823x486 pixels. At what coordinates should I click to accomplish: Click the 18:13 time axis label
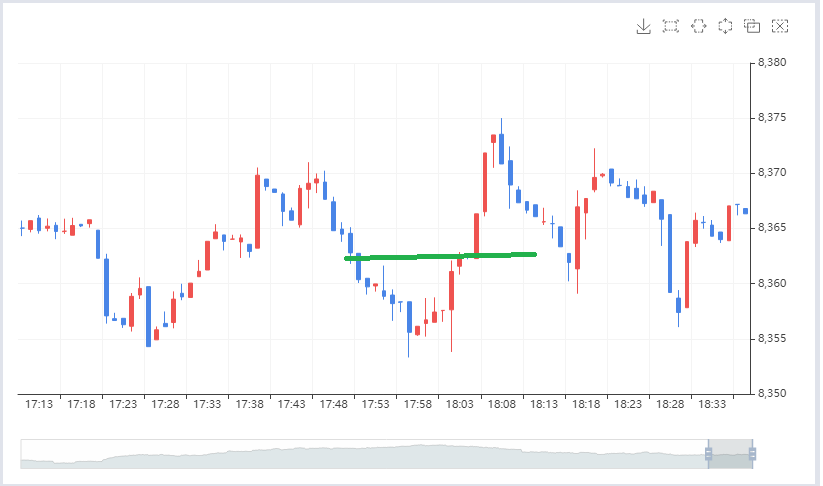click(x=544, y=404)
